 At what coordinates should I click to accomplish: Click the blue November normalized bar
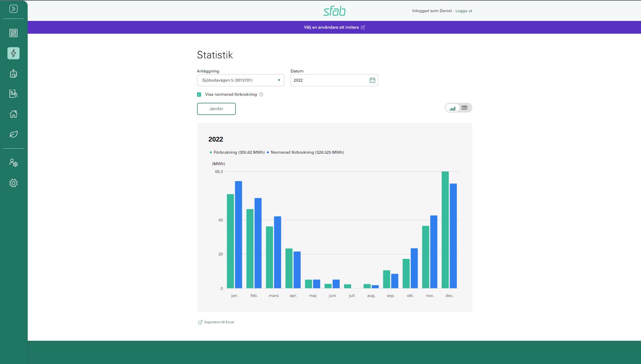(434, 252)
